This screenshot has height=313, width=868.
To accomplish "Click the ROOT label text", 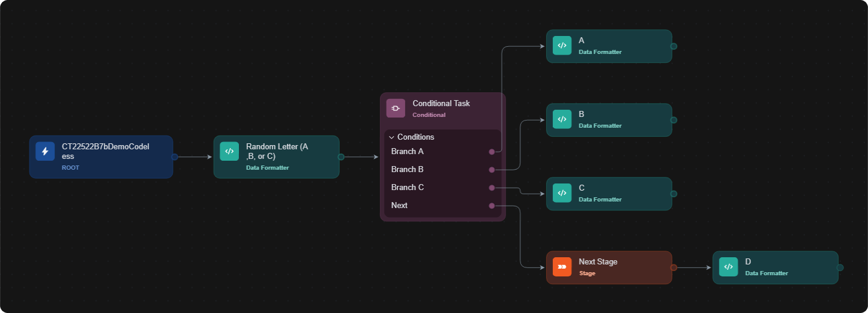I will click(x=70, y=168).
